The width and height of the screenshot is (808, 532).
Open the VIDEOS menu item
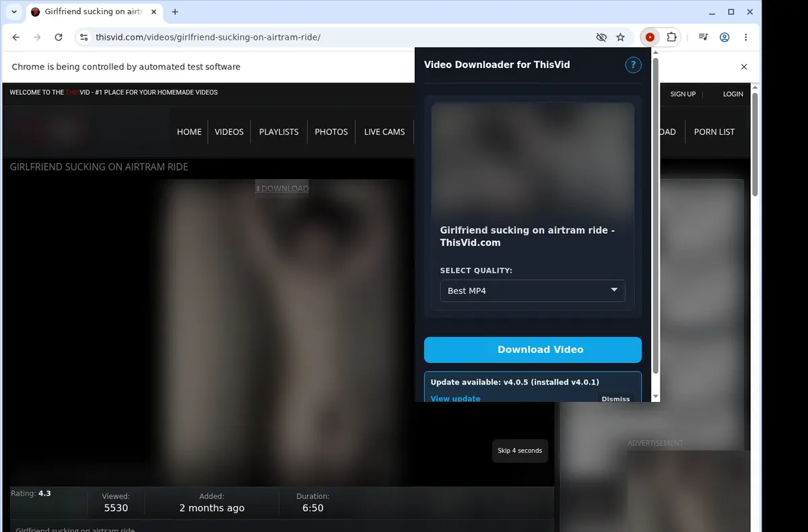229,132
